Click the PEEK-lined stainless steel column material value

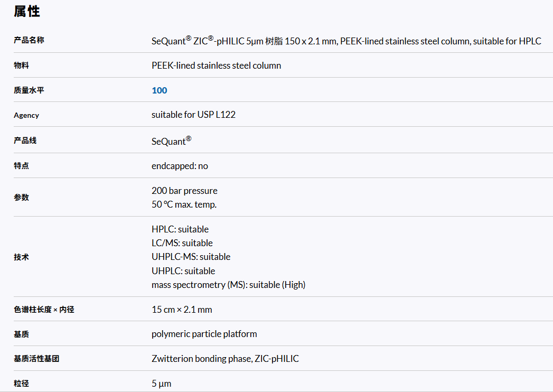coord(216,66)
